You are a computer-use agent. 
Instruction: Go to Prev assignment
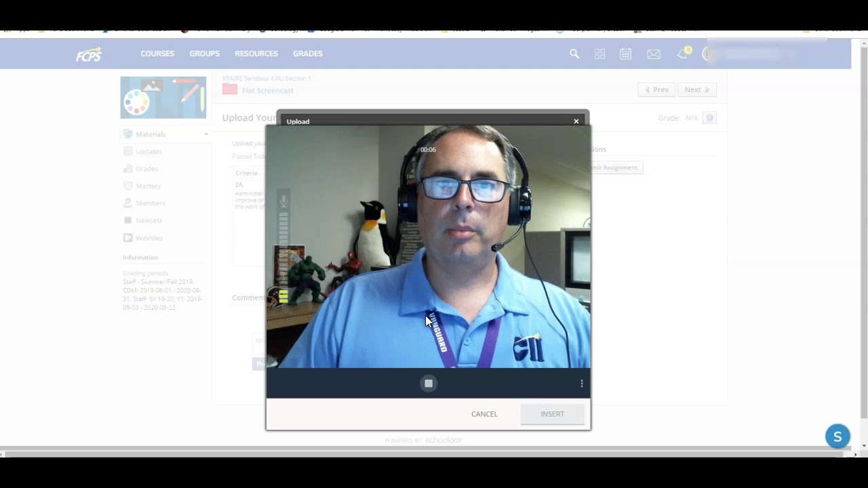click(656, 89)
